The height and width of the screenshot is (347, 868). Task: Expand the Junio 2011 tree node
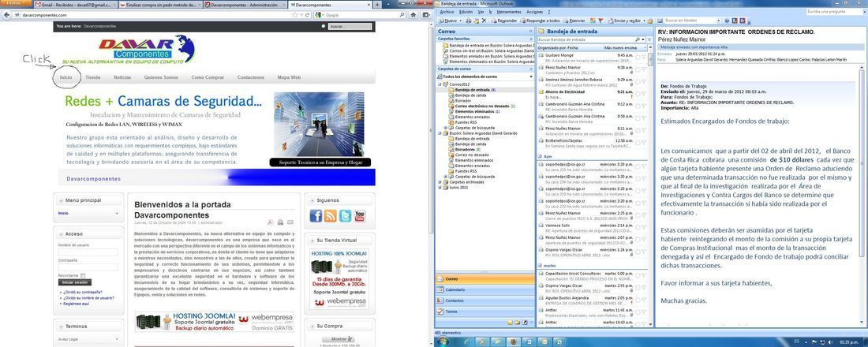point(440,187)
